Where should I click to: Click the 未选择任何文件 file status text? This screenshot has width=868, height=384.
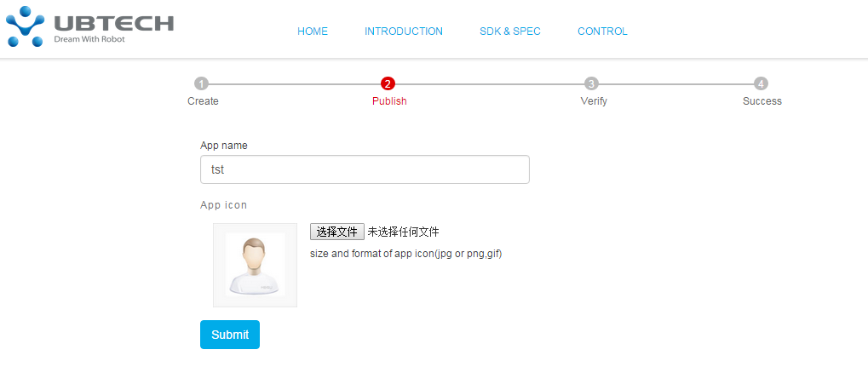[404, 232]
